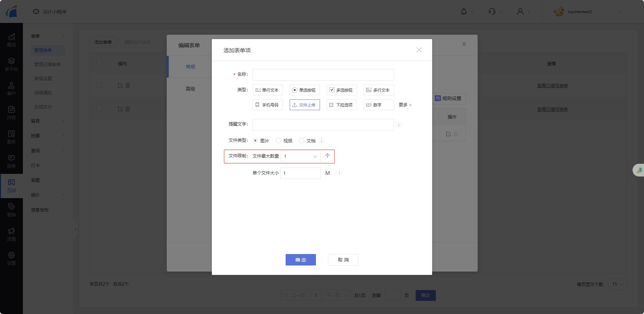Close the 添加表单项 dialog
Screen dimensions: 644x314
419,50
